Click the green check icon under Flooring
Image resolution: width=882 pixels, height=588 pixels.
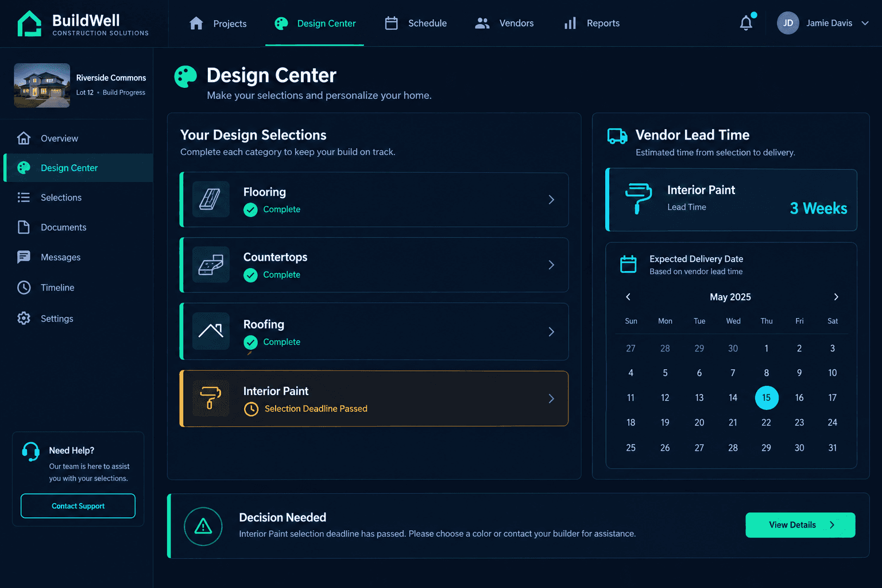tap(250, 210)
